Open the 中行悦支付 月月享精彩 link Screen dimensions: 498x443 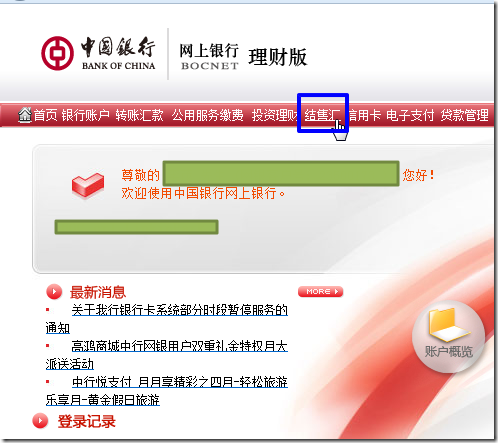pyautogui.click(x=167, y=391)
